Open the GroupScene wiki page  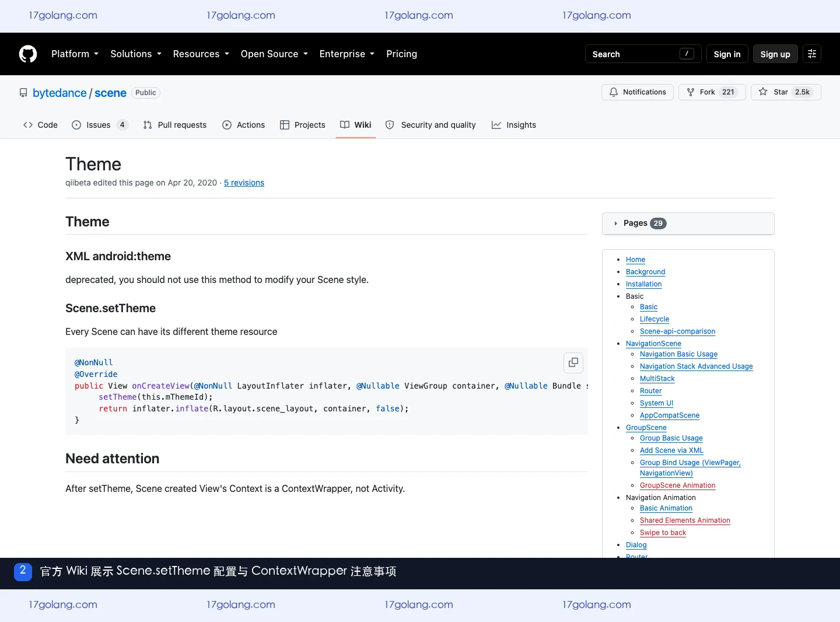[646, 428]
